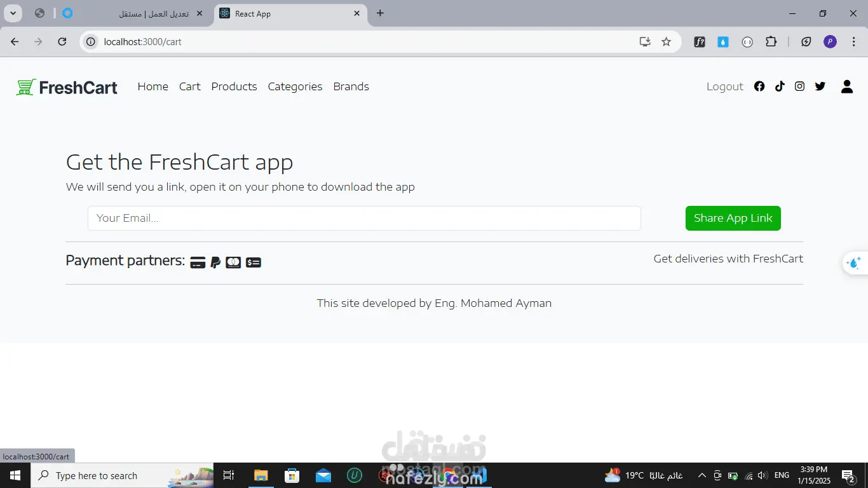Click 'We will send you a link' text
Viewport: 868px width, 488px height.
click(x=240, y=187)
